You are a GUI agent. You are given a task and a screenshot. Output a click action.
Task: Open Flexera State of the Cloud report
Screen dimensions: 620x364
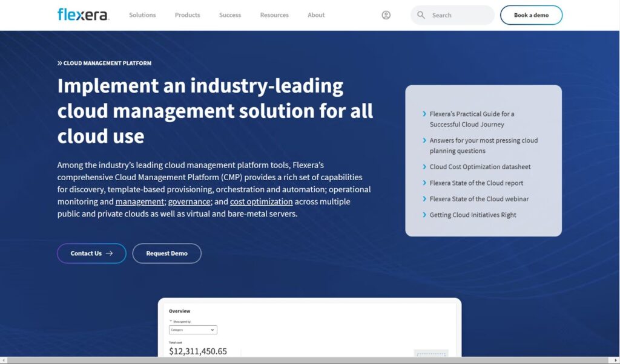[x=476, y=183]
